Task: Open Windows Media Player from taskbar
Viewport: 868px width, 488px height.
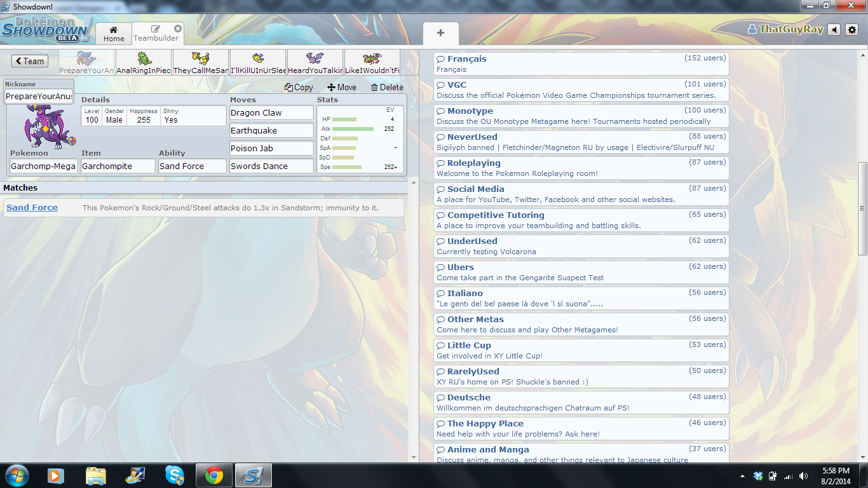Action: (56, 475)
